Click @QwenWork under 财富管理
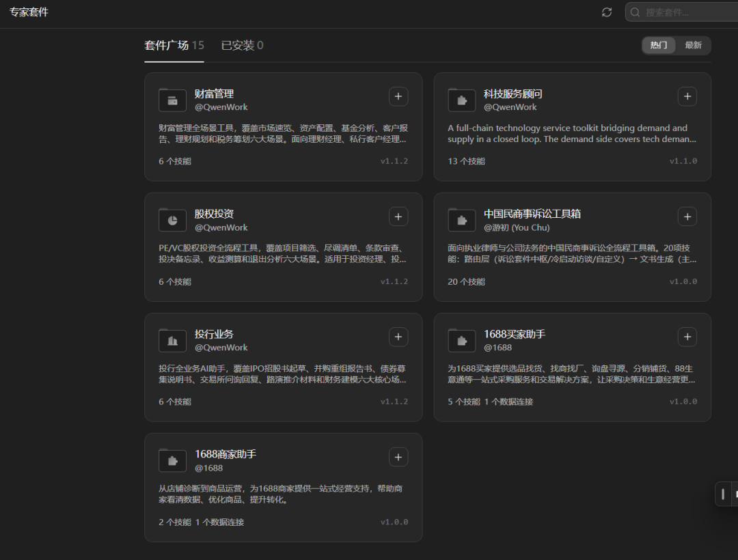The image size is (738, 560). pos(221,107)
